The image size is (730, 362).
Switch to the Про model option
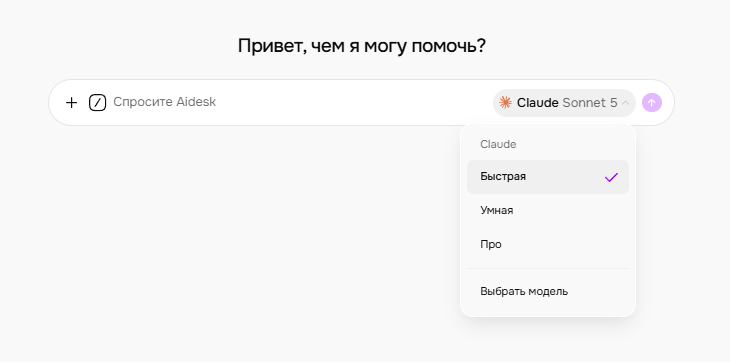pos(548,244)
